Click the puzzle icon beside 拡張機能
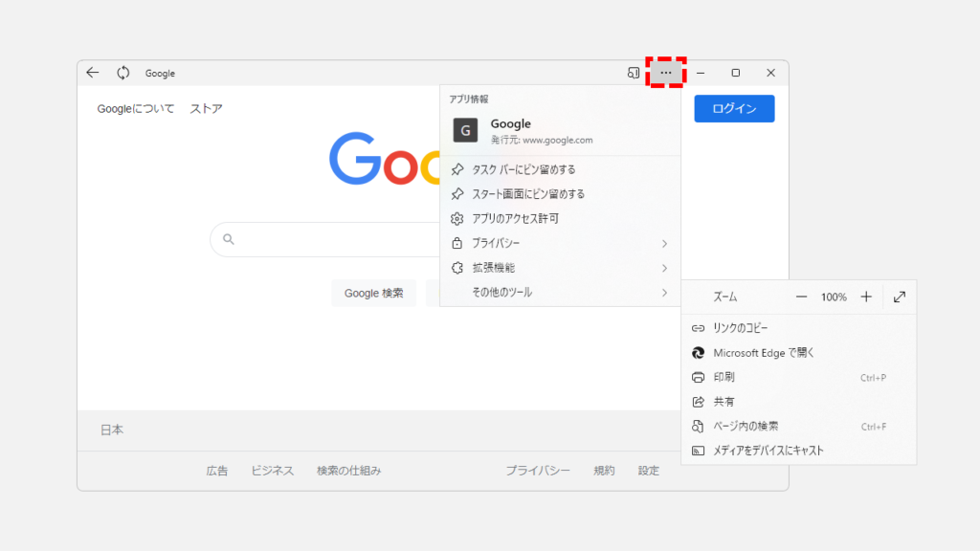980x551 pixels. tap(457, 268)
